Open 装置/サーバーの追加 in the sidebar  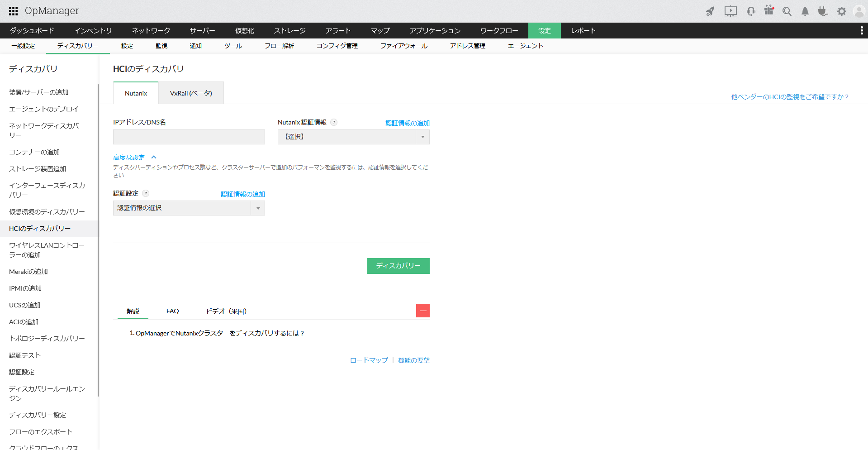click(39, 92)
